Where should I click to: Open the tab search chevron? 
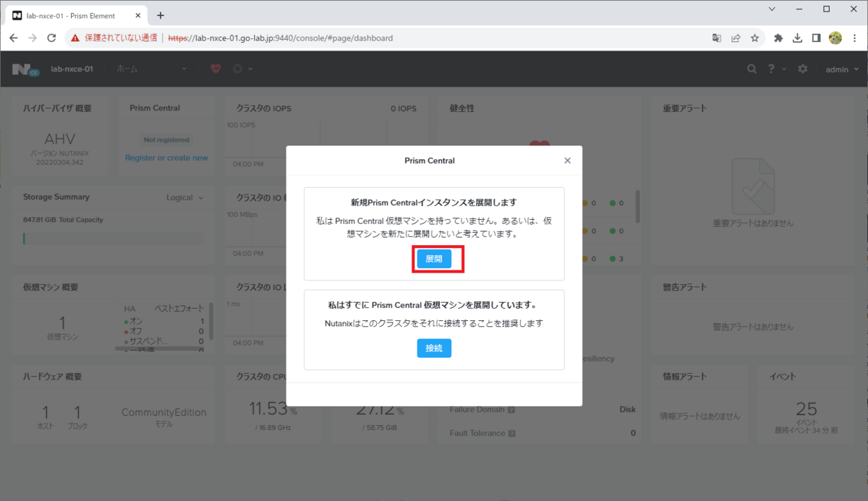click(773, 9)
